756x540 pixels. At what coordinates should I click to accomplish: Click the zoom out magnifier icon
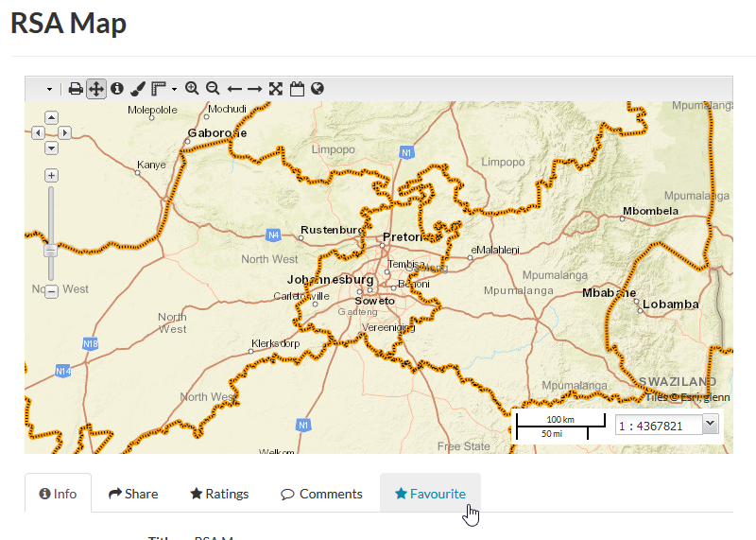pyautogui.click(x=213, y=88)
